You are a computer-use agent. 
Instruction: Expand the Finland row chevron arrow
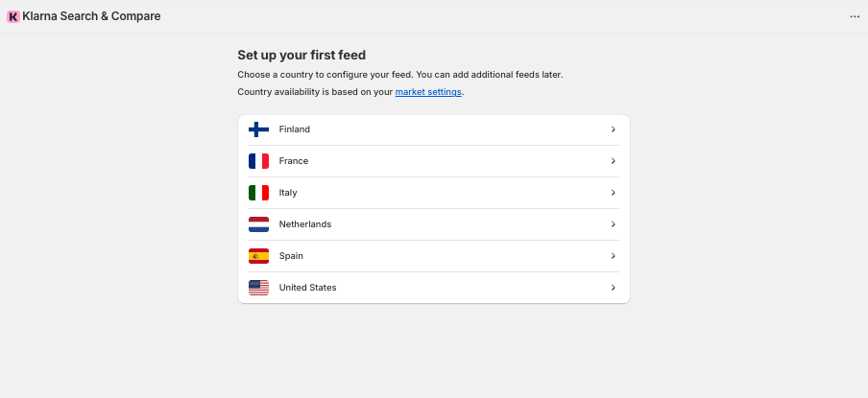613,129
